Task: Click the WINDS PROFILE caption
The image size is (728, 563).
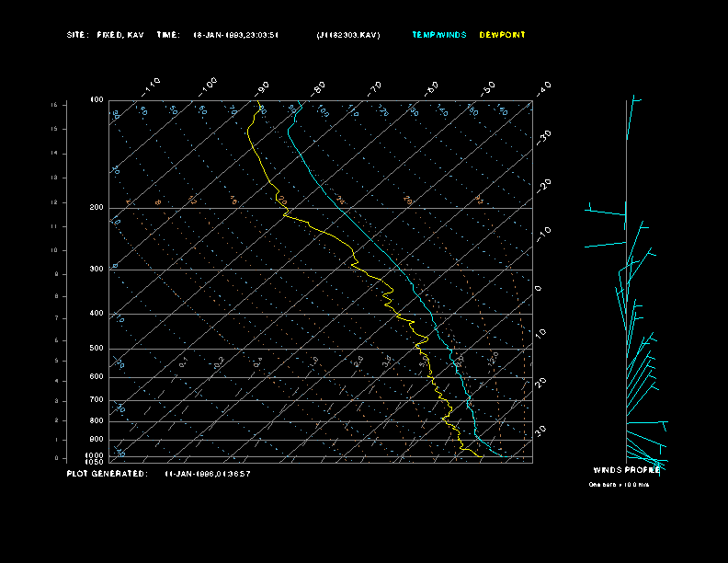Action: (x=627, y=469)
